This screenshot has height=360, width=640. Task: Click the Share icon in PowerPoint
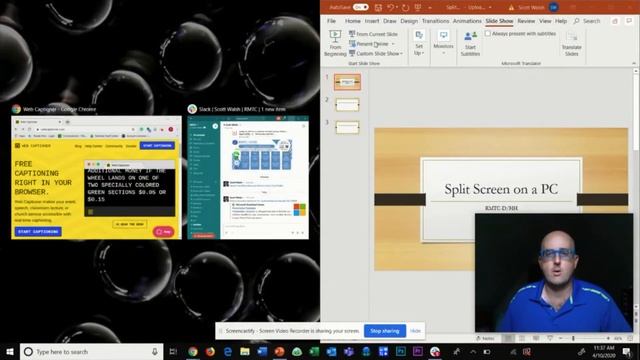pyautogui.click(x=615, y=21)
